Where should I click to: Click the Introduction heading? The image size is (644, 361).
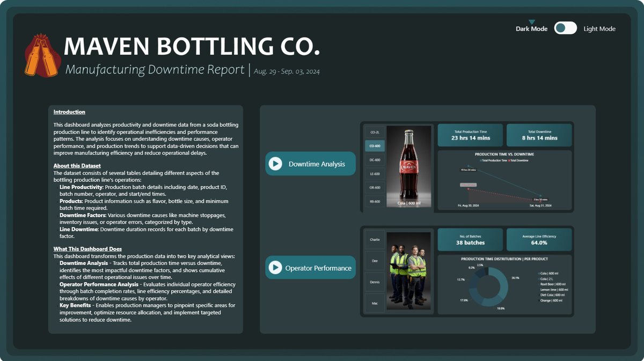pos(69,112)
